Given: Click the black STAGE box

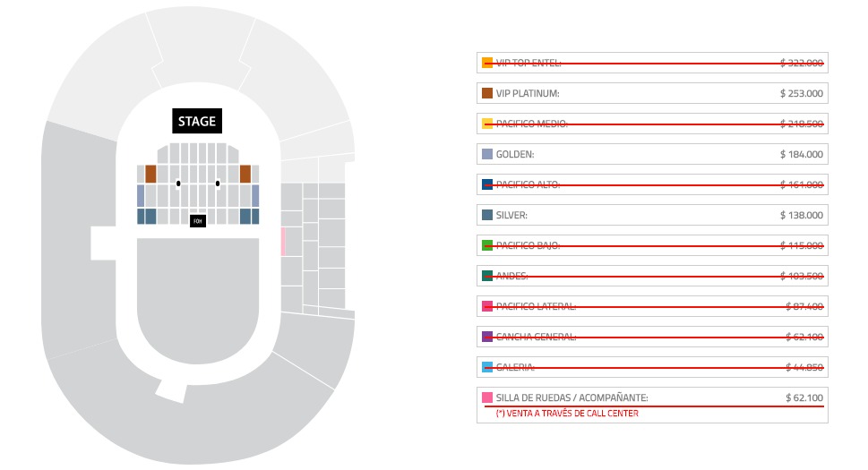Looking at the screenshot, I should [196, 121].
